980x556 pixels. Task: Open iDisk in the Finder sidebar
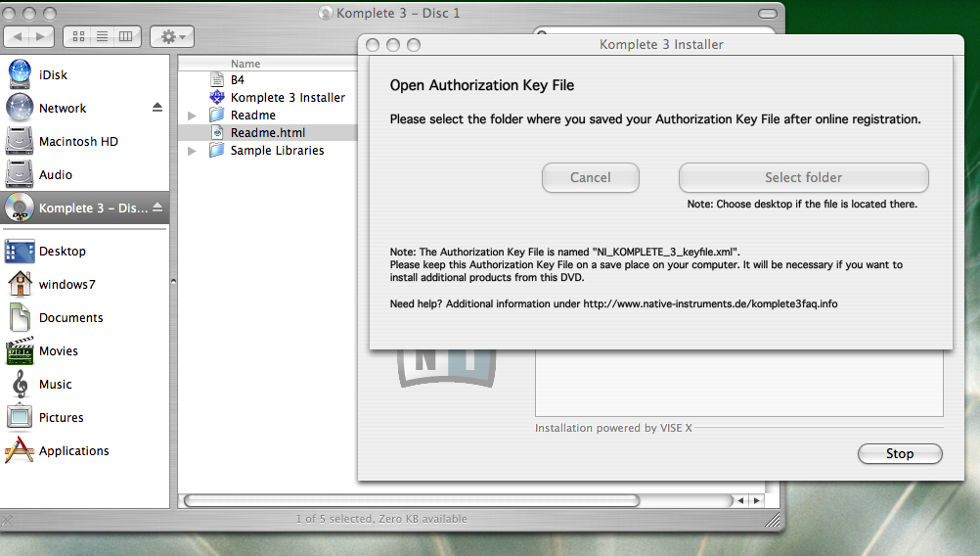point(53,75)
